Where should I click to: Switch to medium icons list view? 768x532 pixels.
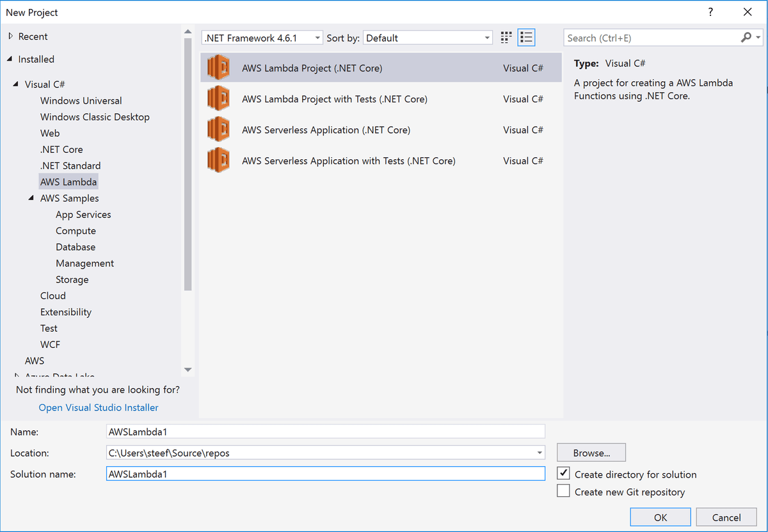click(x=526, y=38)
